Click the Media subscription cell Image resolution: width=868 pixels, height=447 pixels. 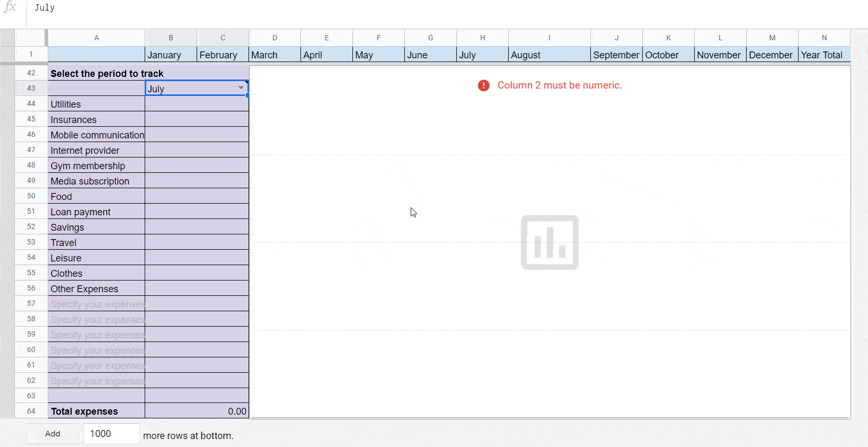(96, 181)
